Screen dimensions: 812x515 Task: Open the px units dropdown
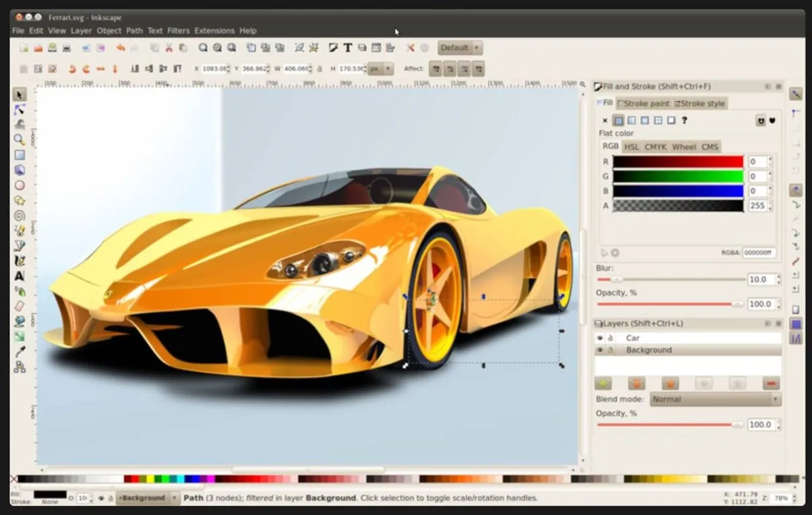380,68
